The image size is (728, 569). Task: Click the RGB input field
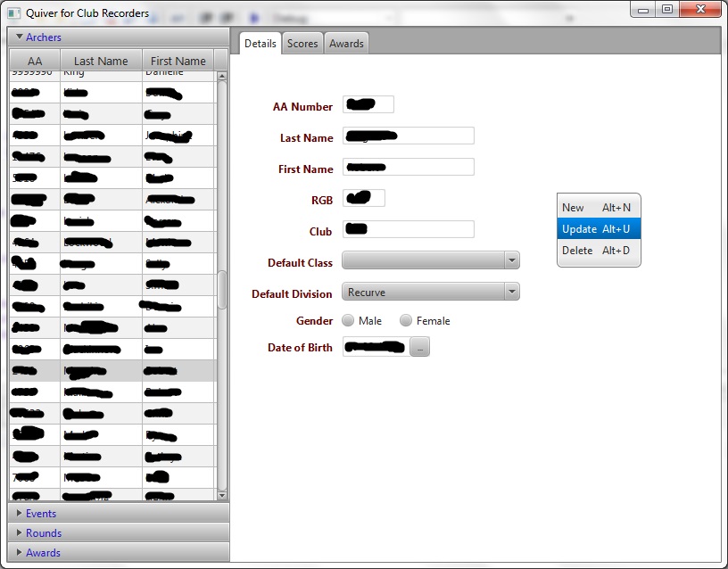click(x=363, y=198)
